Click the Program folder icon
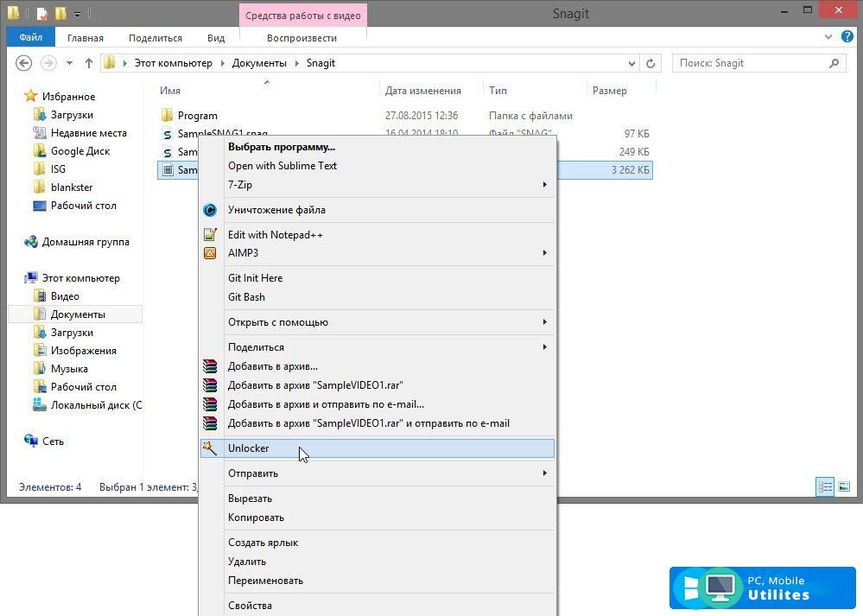863x616 pixels. (x=168, y=116)
